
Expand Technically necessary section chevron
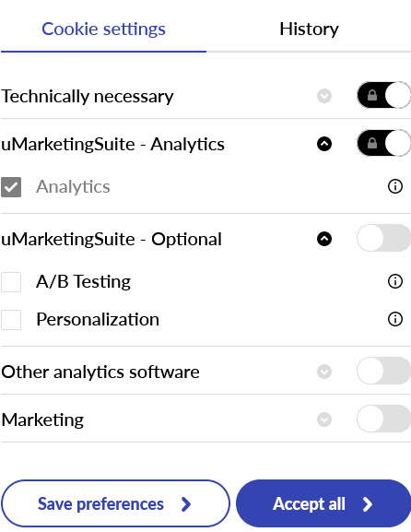click(x=324, y=96)
